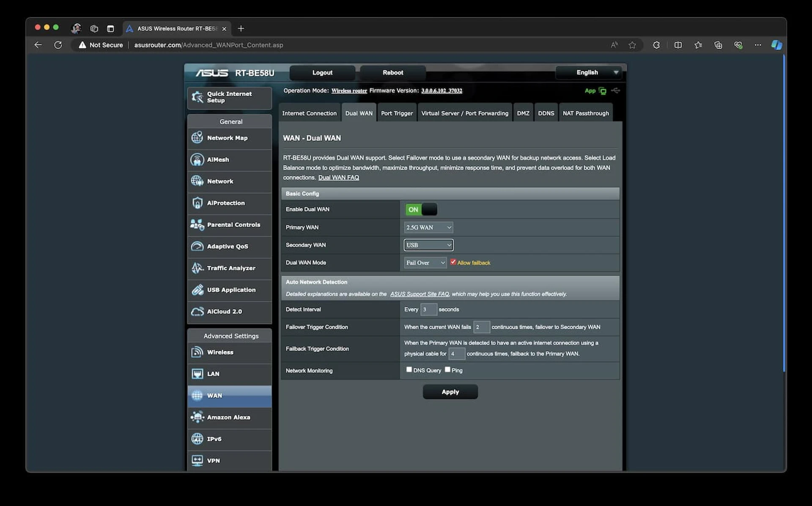
Task: Open browser profile avatar icon
Action: coord(76,28)
